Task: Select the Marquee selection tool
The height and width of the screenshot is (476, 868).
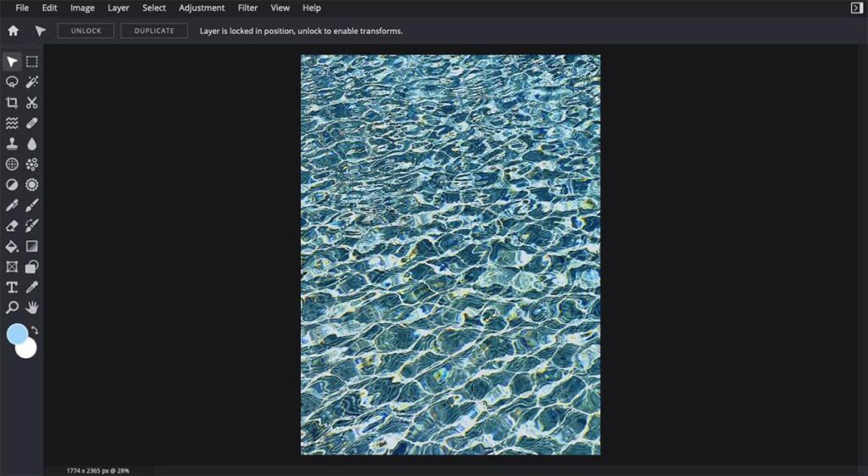Action: (31, 62)
